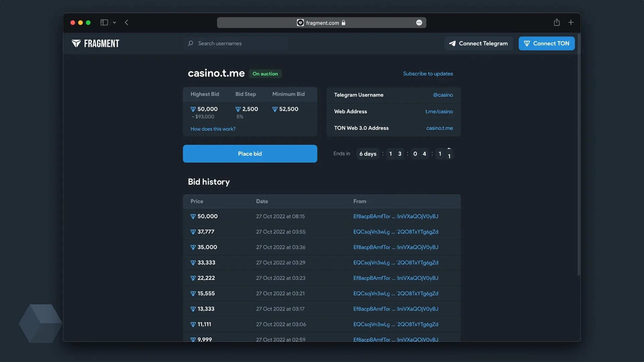Open Subscribe to updates link
Viewport: 644px width, 362px height.
tap(428, 74)
